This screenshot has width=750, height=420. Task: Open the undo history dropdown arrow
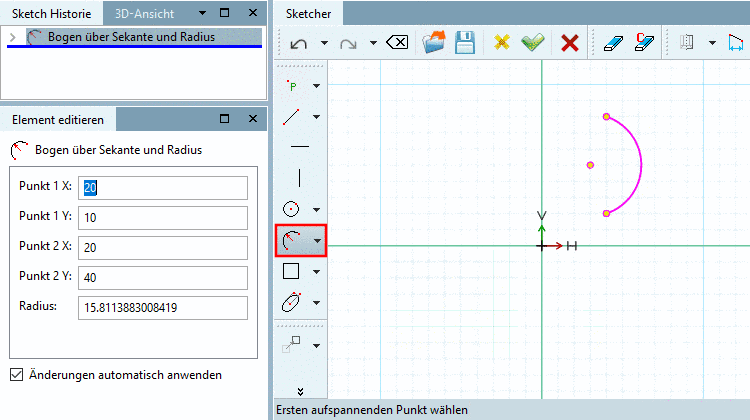(x=324, y=43)
